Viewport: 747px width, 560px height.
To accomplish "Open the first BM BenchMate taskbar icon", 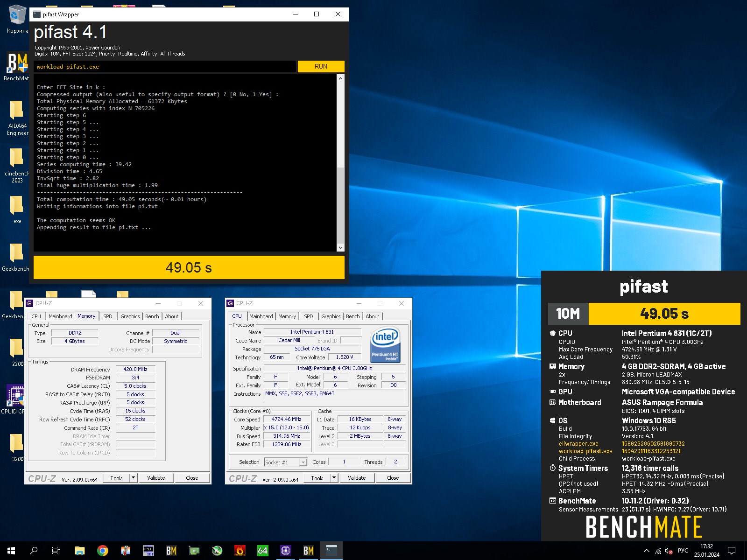I will (x=171, y=551).
